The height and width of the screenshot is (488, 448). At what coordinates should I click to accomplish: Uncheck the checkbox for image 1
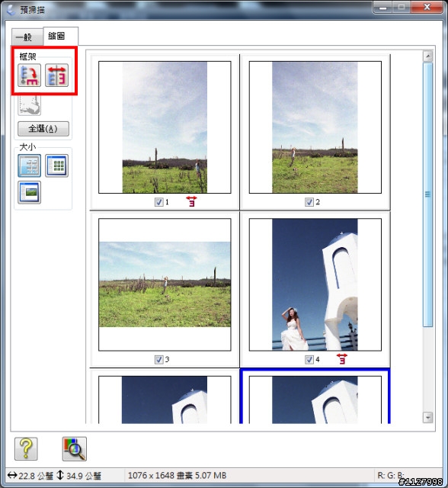coord(159,202)
